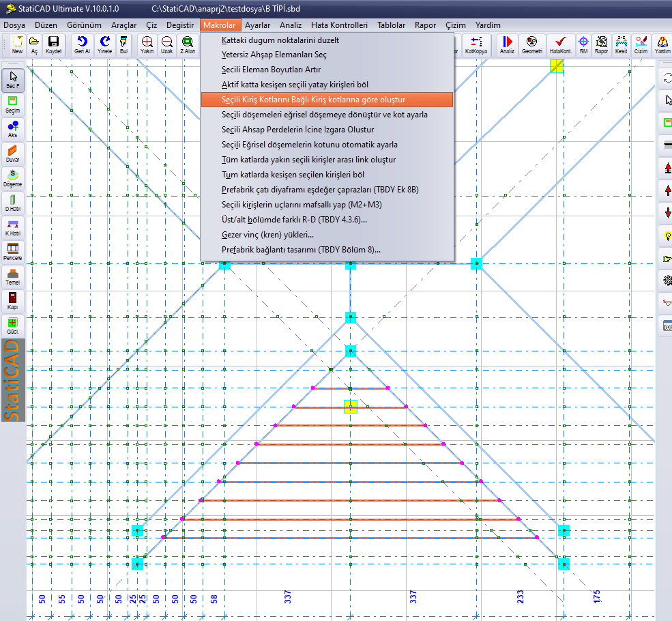Choose the Seçim selection tool

point(13,105)
